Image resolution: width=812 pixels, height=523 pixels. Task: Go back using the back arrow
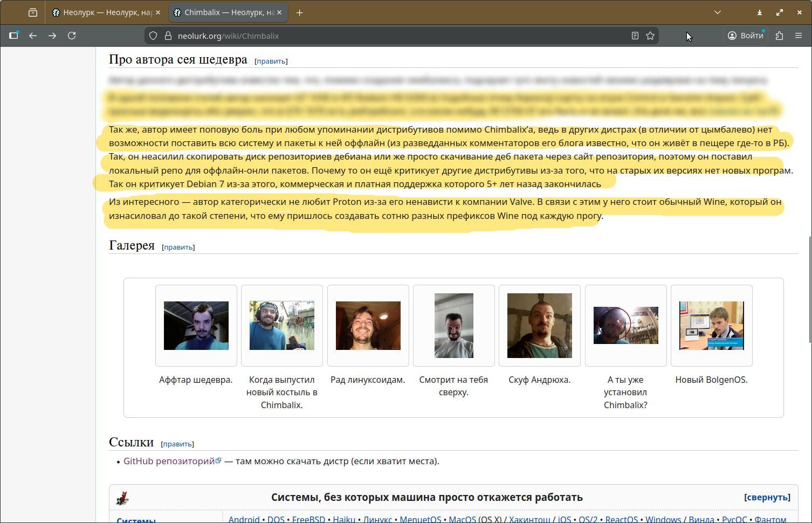pos(33,36)
